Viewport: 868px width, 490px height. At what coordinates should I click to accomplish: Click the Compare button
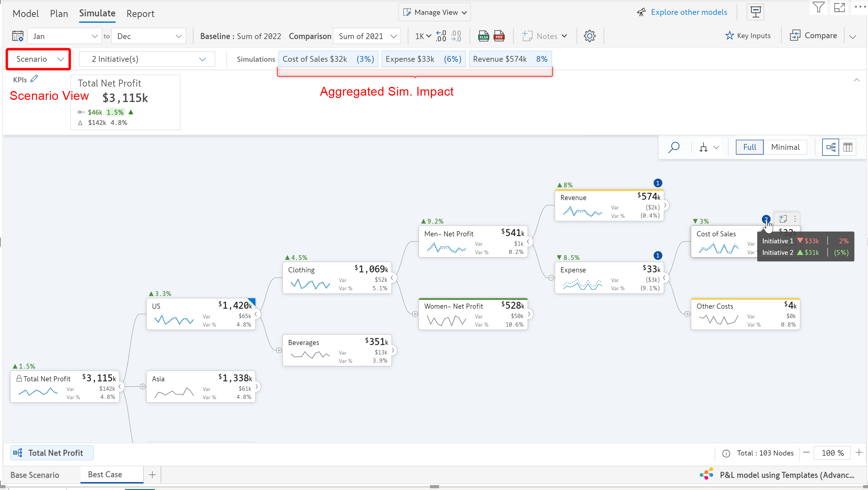point(813,36)
